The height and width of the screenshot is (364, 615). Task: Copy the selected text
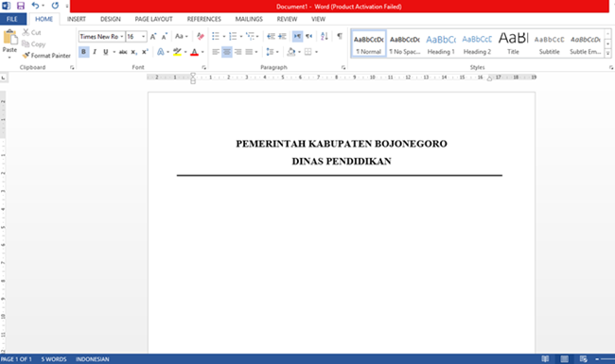coord(34,43)
